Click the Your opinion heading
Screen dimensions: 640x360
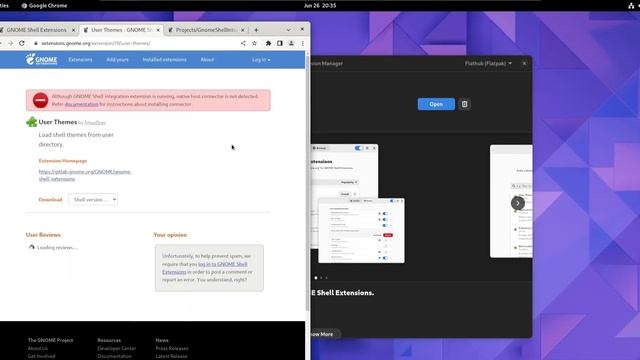tap(170, 235)
